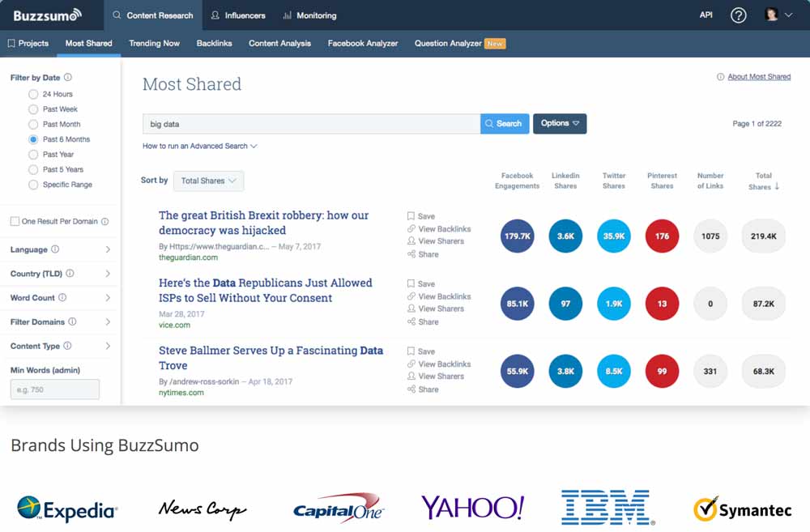This screenshot has height=532, width=810.
Task: Click the Facebook bubble showing 179.7K
Action: coord(517,236)
